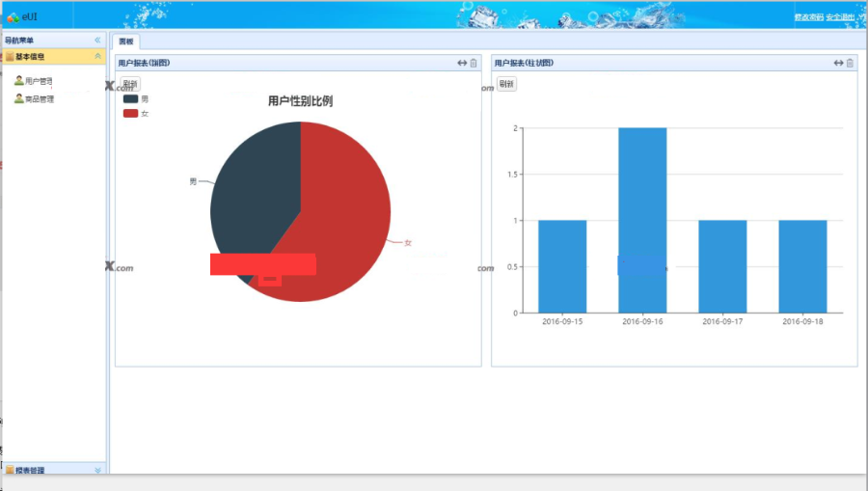Open the 修改密码 link
The height and width of the screenshot is (491, 868).
[x=809, y=17]
